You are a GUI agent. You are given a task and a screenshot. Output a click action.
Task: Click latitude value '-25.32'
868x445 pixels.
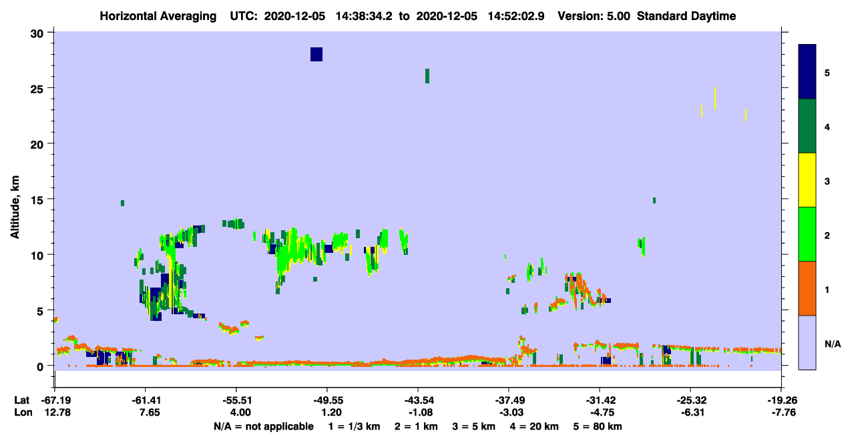690,400
